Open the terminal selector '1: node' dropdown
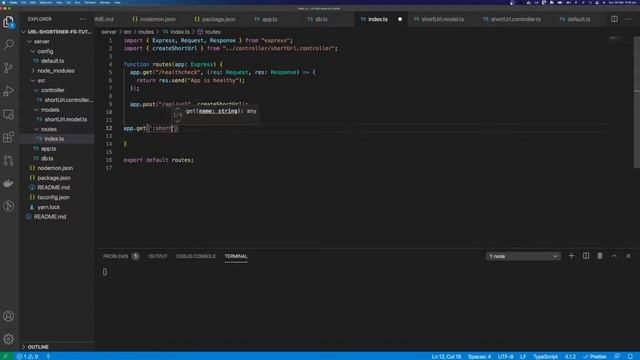 coord(523,256)
